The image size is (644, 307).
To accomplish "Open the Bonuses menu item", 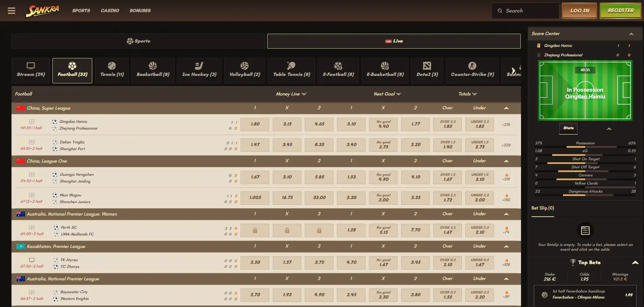I will tap(140, 11).
